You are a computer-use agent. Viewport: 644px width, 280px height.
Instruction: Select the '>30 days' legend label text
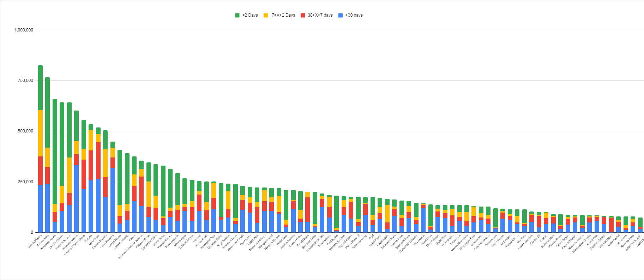pyautogui.click(x=354, y=15)
